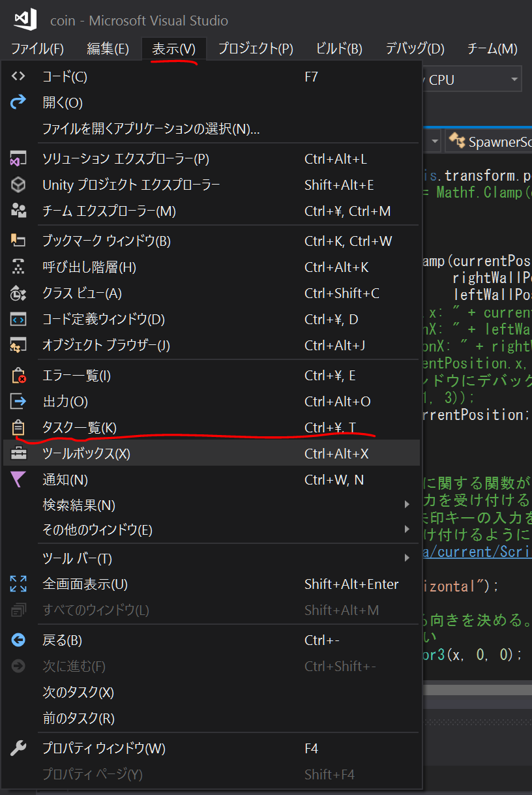The image size is (532, 795).
Task: Click the 通知(N) flag icon
Action: 18,479
